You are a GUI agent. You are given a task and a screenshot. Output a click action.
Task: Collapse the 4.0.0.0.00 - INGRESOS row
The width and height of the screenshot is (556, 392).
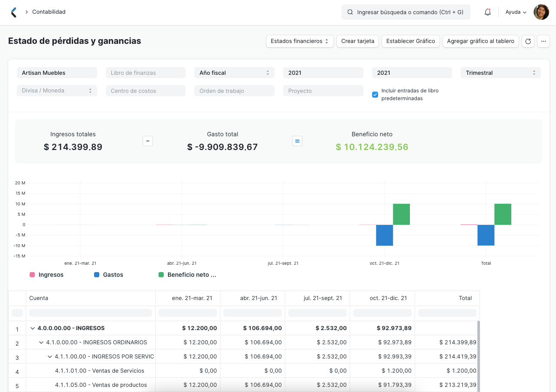tap(32, 328)
